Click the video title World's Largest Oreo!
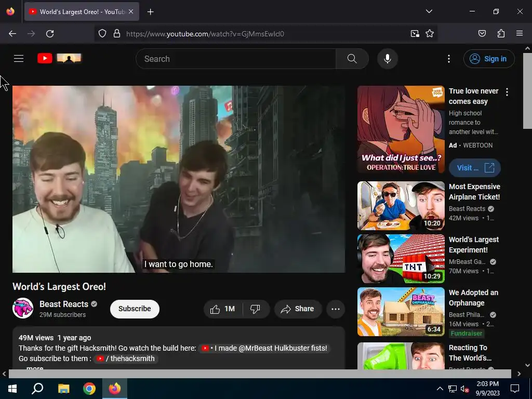Image resolution: width=532 pixels, height=399 pixels. tap(59, 287)
